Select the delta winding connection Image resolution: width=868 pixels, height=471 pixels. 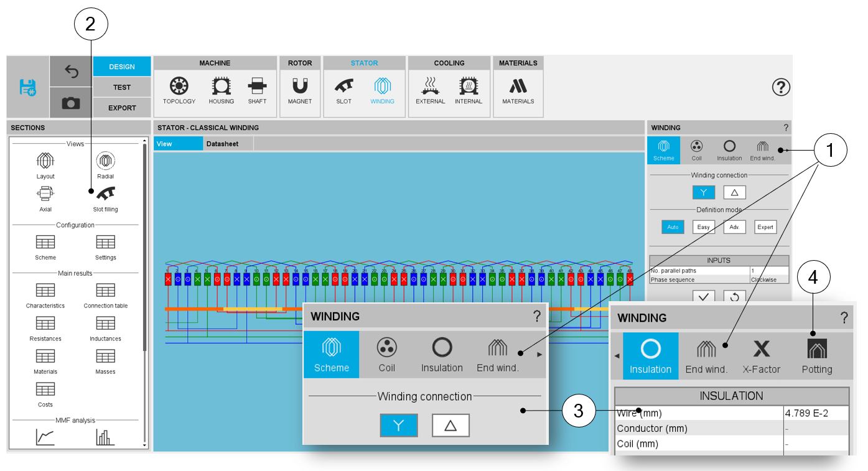734,193
